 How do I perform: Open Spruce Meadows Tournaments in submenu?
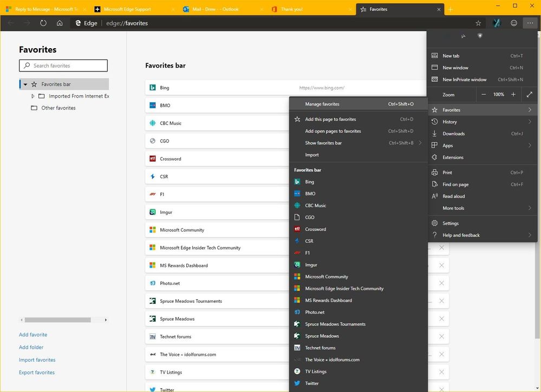click(359, 324)
